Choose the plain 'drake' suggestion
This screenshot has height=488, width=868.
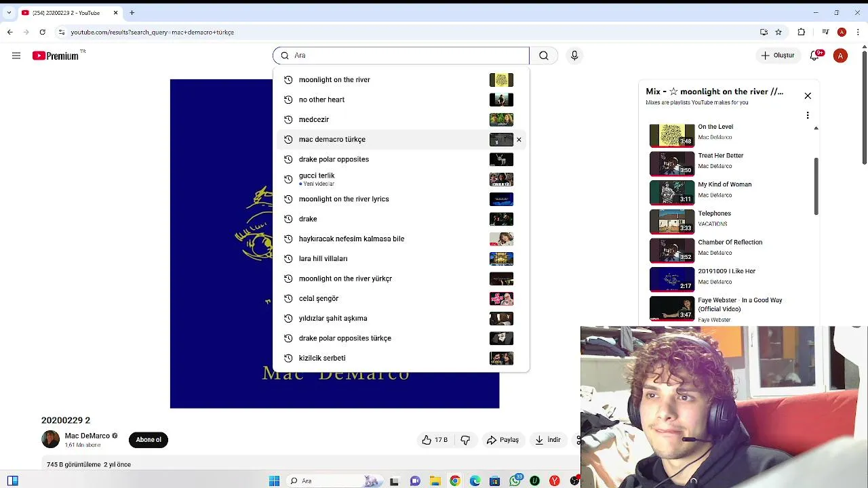401,219
